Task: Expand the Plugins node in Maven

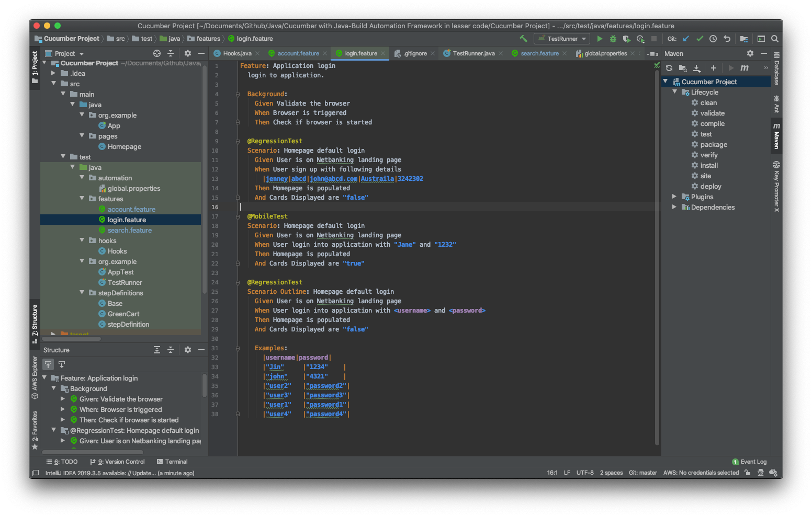Action: pos(674,197)
